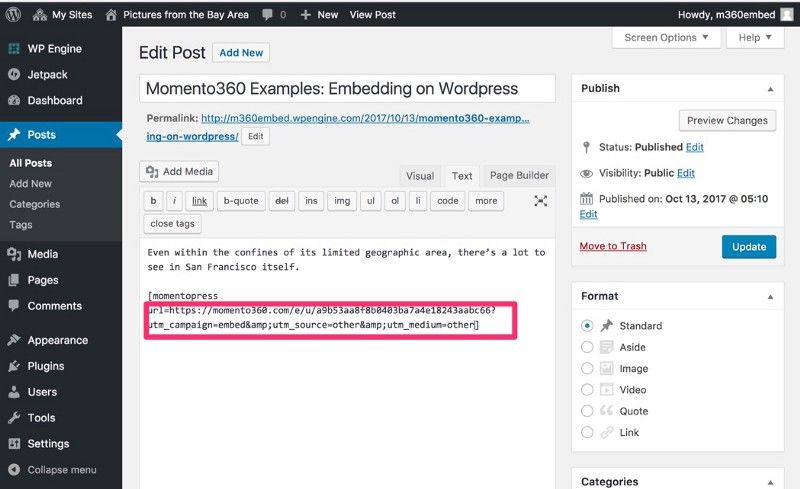Screen dimensions: 800x489
Task: Open the Screen Options dropdown
Action: pos(666,38)
